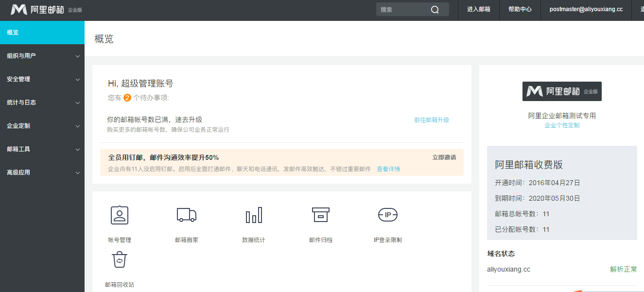
Task: Expand the 邮箱工具 sidebar menu
Action: 42,149
